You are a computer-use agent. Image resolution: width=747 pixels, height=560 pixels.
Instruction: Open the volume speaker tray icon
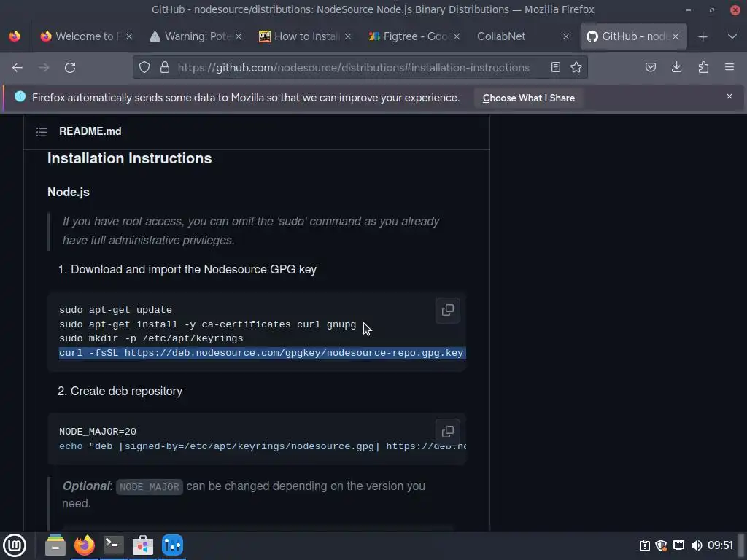pos(696,545)
